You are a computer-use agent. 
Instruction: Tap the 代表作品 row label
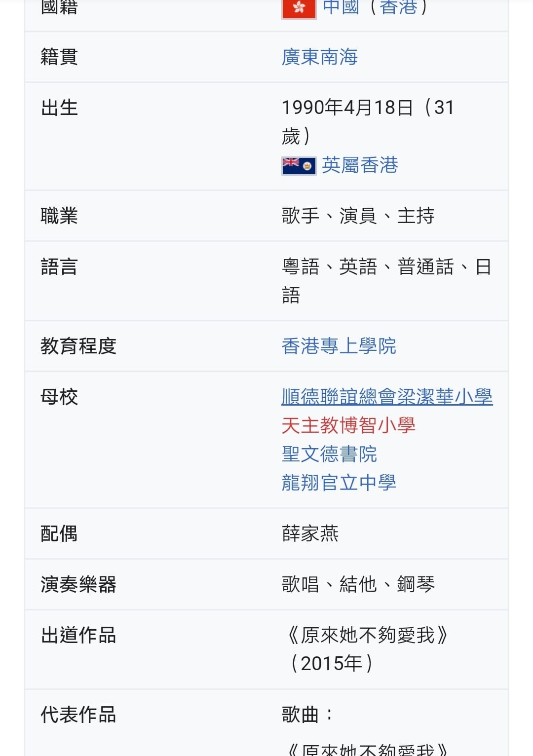(78, 715)
